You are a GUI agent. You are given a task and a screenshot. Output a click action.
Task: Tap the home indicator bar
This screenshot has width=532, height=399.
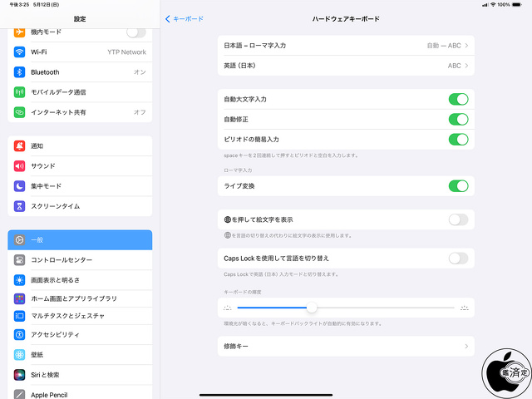tap(266, 395)
